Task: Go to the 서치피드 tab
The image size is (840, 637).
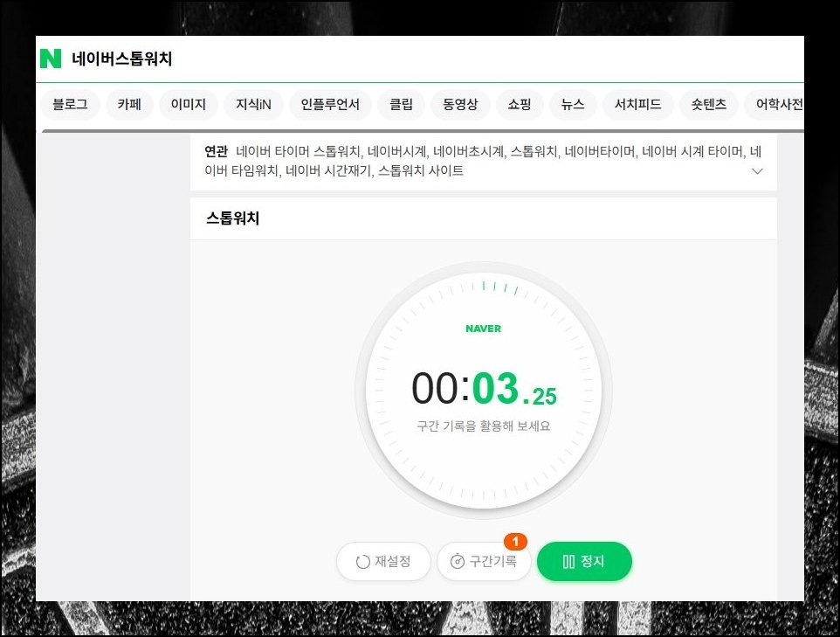Action: coord(637,104)
